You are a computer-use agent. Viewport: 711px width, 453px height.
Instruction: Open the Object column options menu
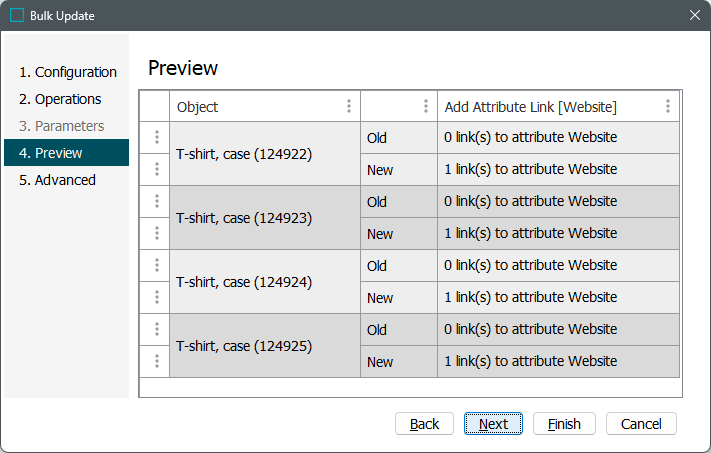(349, 106)
